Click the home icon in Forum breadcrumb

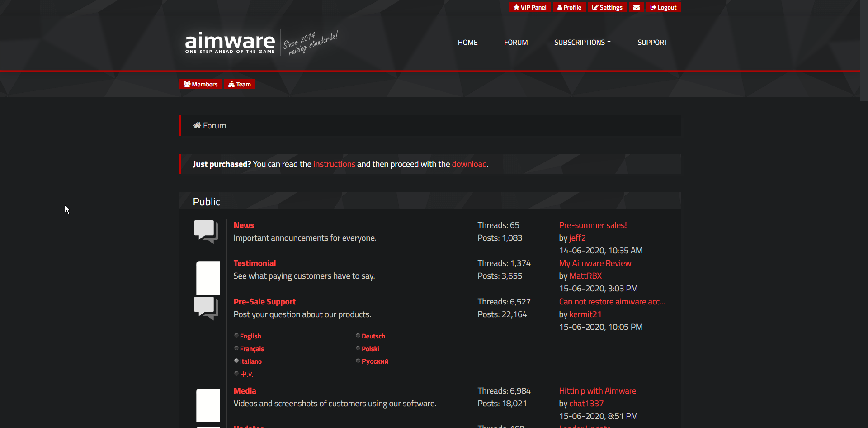click(x=197, y=125)
